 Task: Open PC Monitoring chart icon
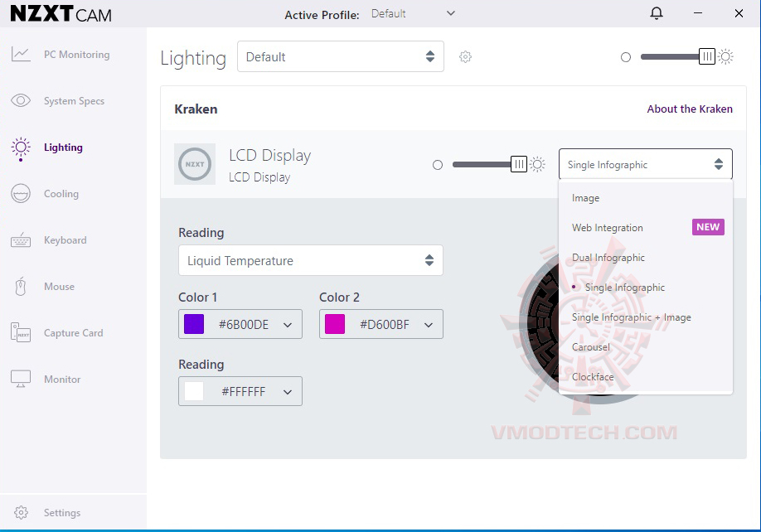[21, 55]
